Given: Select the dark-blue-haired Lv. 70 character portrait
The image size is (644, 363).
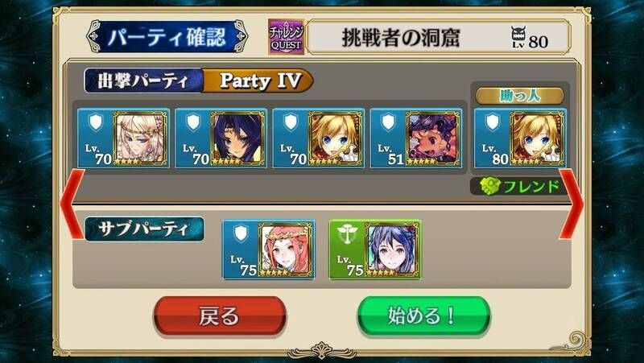Looking at the screenshot, I should pyautogui.click(x=238, y=138).
